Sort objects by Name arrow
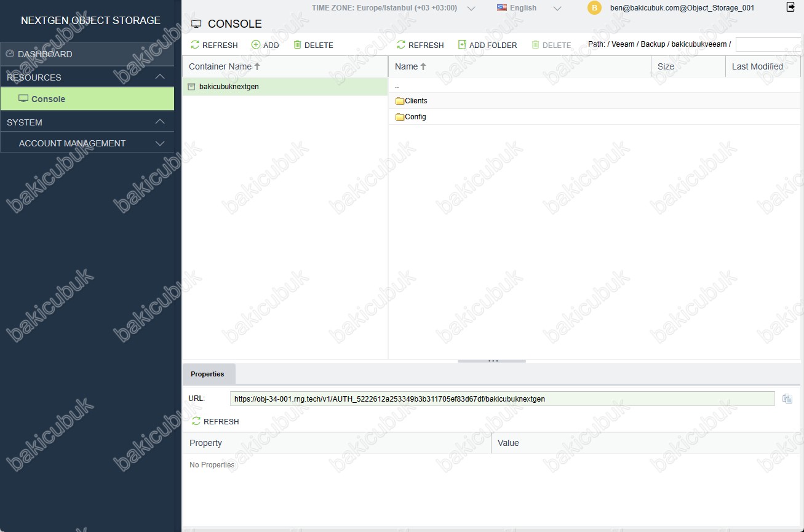The image size is (804, 532). pos(423,66)
